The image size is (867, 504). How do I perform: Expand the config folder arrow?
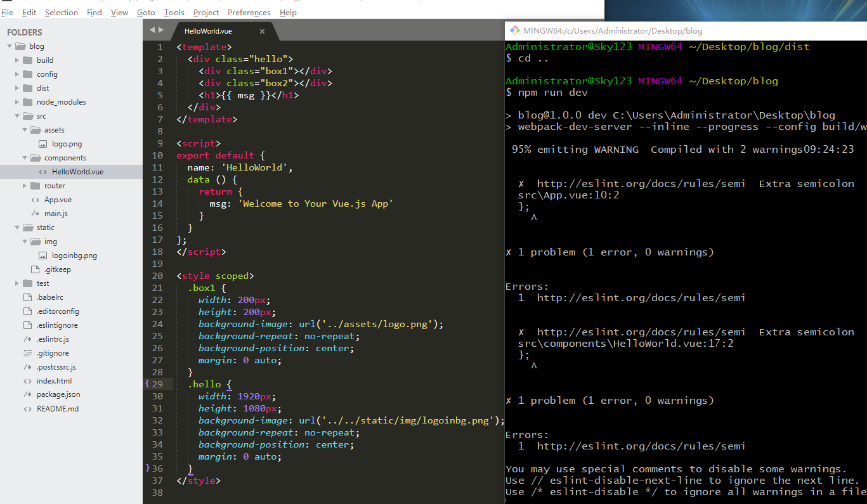tap(17, 74)
